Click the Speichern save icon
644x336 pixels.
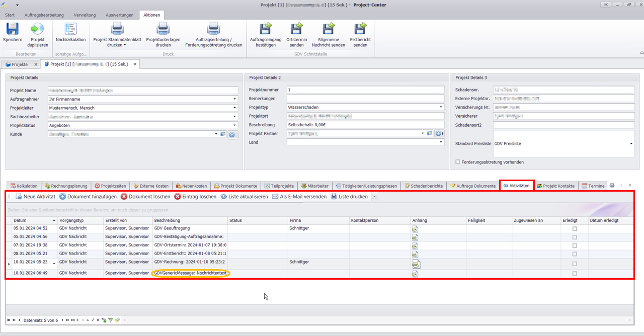coord(12,29)
